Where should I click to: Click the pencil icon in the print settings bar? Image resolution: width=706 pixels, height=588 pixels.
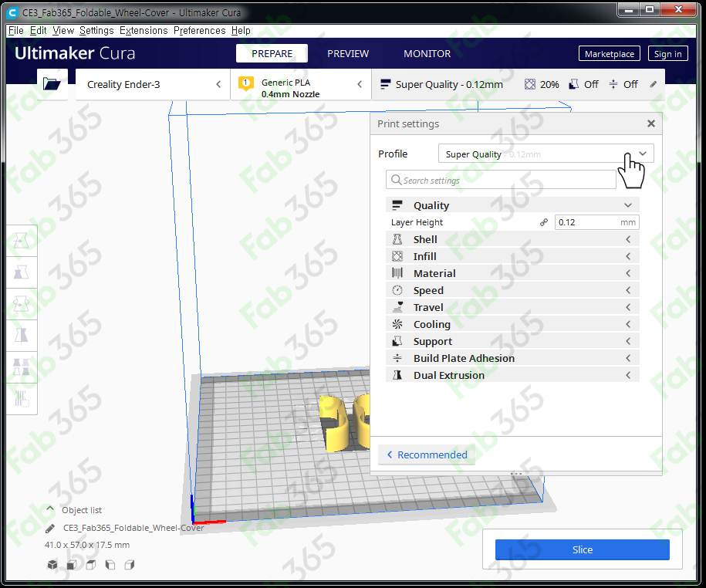tap(653, 84)
